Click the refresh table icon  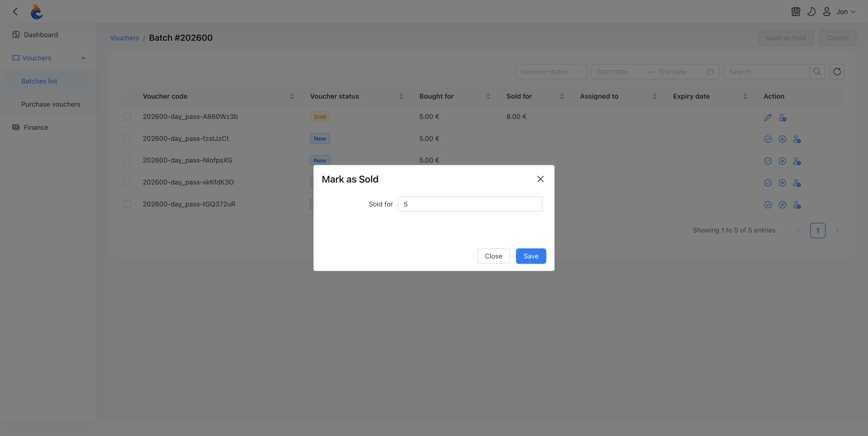[837, 72]
